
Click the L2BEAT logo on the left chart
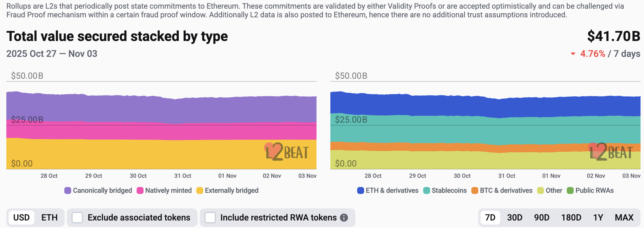click(287, 152)
